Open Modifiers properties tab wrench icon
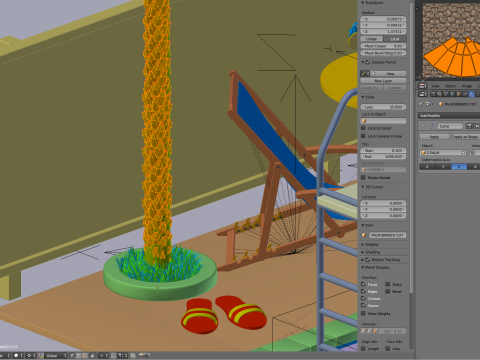This screenshot has width=480, height=360. (x=472, y=94)
